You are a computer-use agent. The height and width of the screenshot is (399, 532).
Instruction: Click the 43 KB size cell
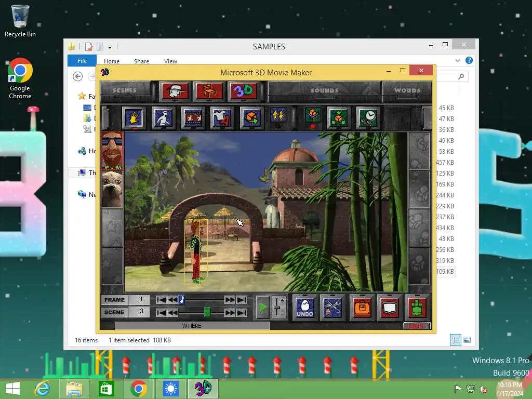(x=446, y=239)
